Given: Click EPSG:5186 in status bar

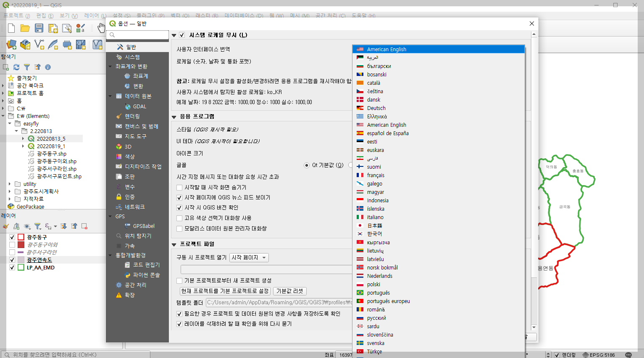Looking at the screenshot, I should pos(599,355).
